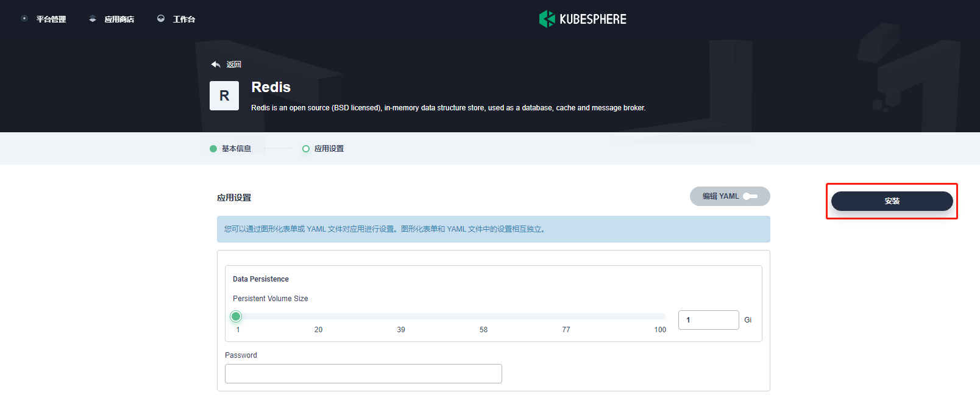Click the slider track near the 58 mark
The height and width of the screenshot is (420, 980).
[483, 316]
